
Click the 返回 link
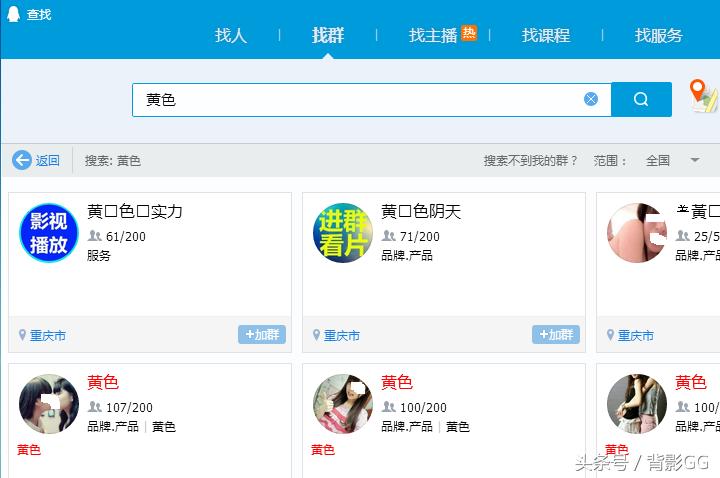pos(48,161)
